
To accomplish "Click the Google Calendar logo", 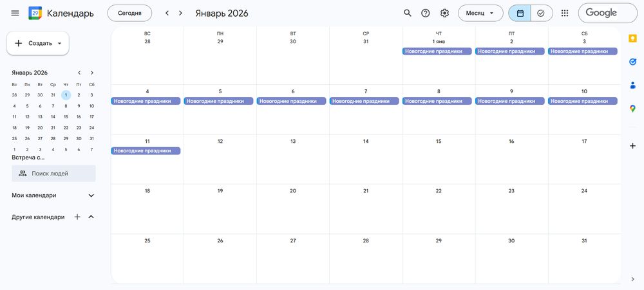I will (x=35, y=13).
